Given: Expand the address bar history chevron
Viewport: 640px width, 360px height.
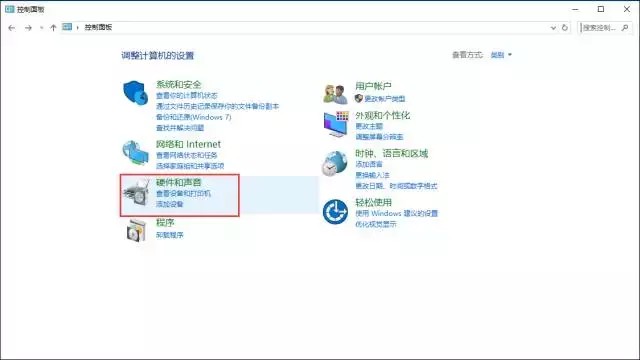Looking at the screenshot, I should [x=553, y=28].
